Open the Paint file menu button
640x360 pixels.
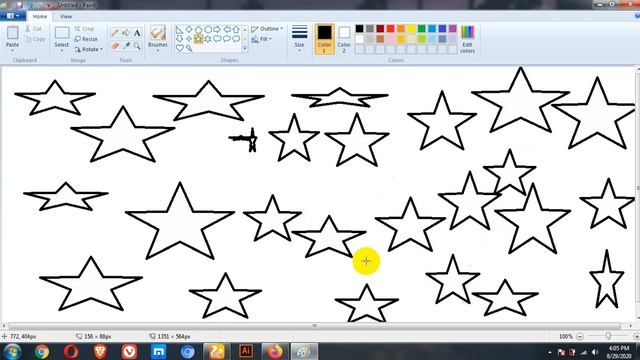[x=13, y=16]
